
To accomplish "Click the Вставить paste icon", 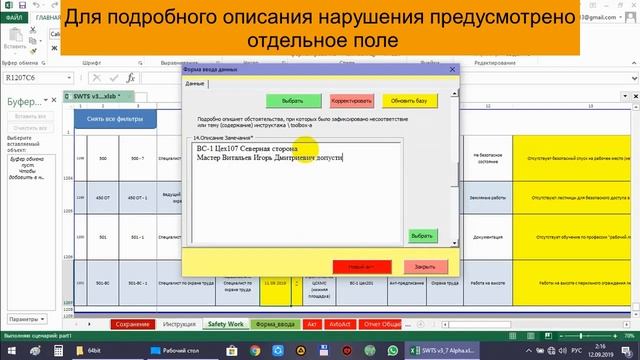I will pos(16,36).
